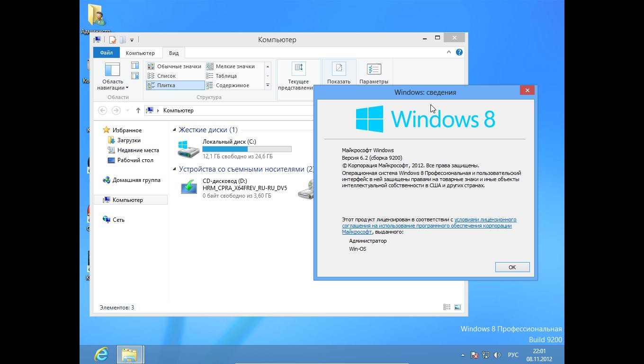Expand the layout gallery with the More arrow
The width and height of the screenshot is (644, 364).
tap(268, 85)
